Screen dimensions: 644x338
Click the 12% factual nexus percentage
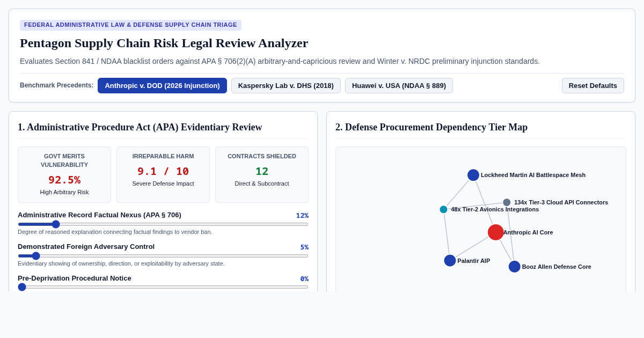[302, 216]
